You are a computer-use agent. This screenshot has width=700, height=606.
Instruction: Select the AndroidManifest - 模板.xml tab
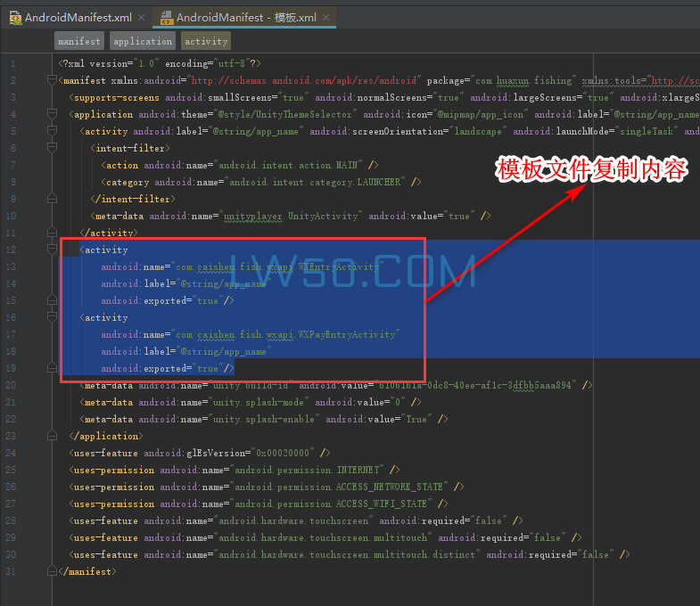(245, 17)
